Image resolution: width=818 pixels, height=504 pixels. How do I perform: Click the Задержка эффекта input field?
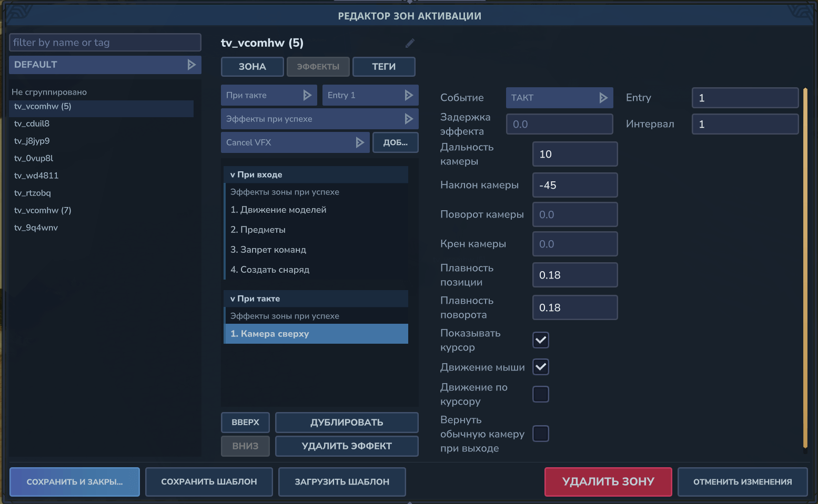(560, 124)
